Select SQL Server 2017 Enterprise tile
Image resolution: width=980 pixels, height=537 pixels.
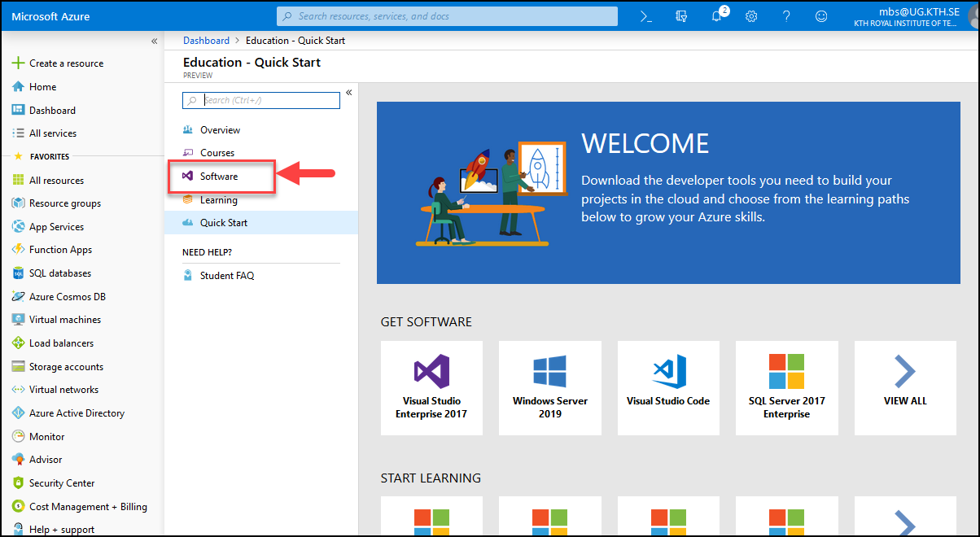[x=786, y=387]
